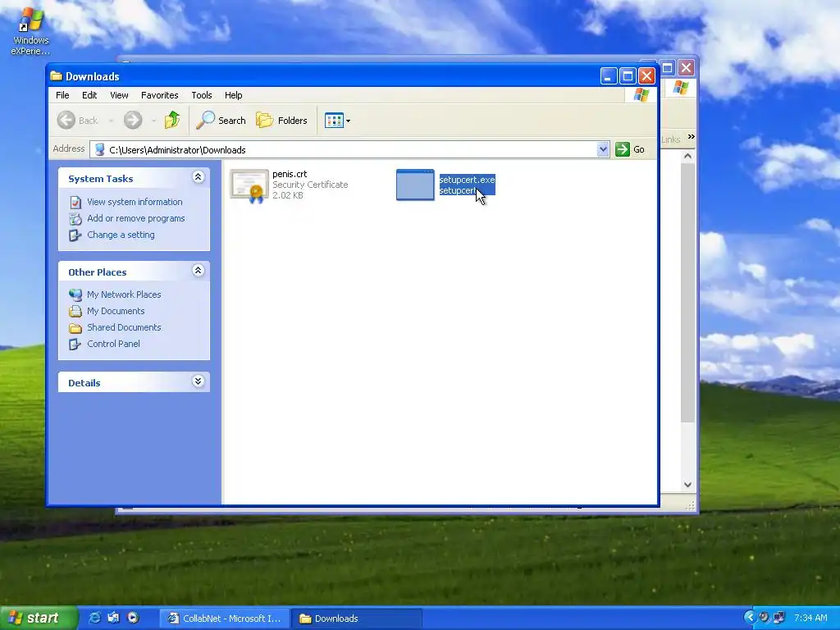
Task: Expand the Links chevron in background window
Action: (x=691, y=137)
